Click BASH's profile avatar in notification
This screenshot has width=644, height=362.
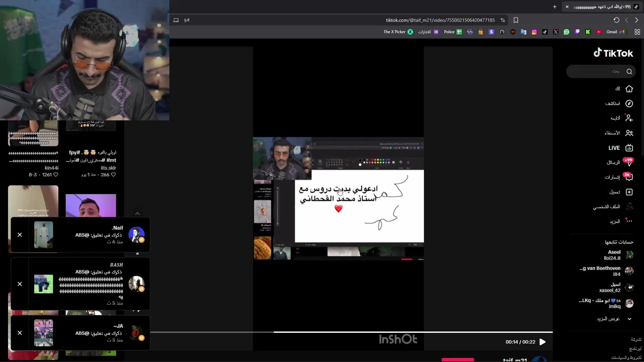coord(136,284)
